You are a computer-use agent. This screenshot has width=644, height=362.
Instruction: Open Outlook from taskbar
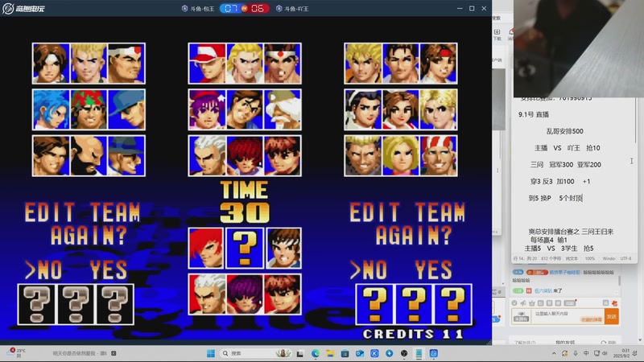tap(359, 353)
